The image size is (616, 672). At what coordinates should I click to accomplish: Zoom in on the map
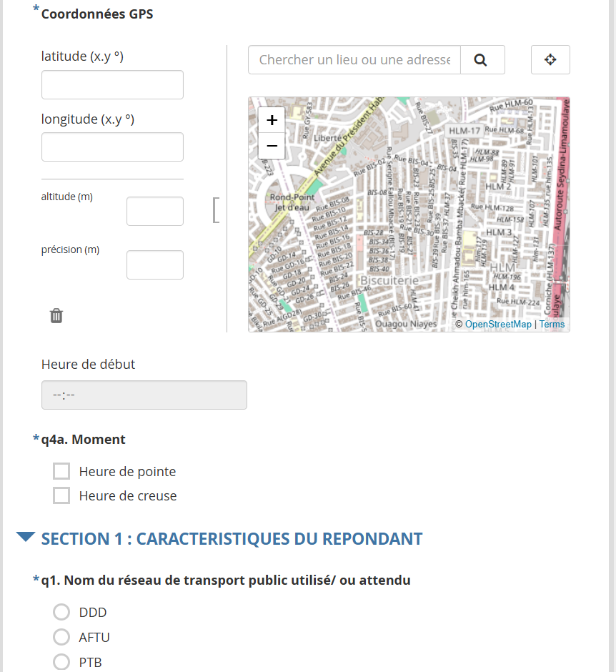272,121
